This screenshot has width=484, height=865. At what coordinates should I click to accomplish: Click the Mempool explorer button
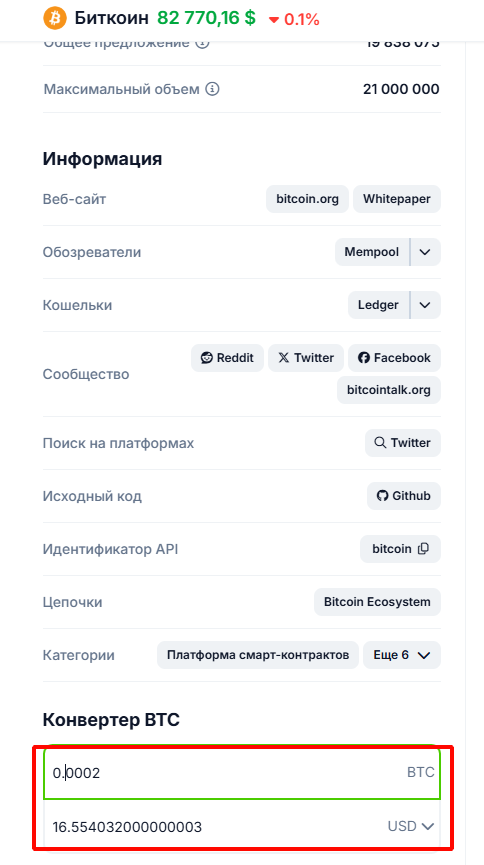tap(372, 252)
